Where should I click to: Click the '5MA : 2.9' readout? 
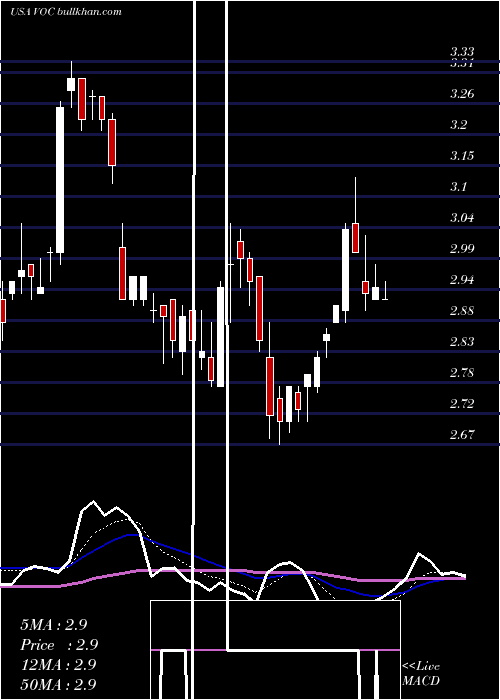[x=54, y=625]
